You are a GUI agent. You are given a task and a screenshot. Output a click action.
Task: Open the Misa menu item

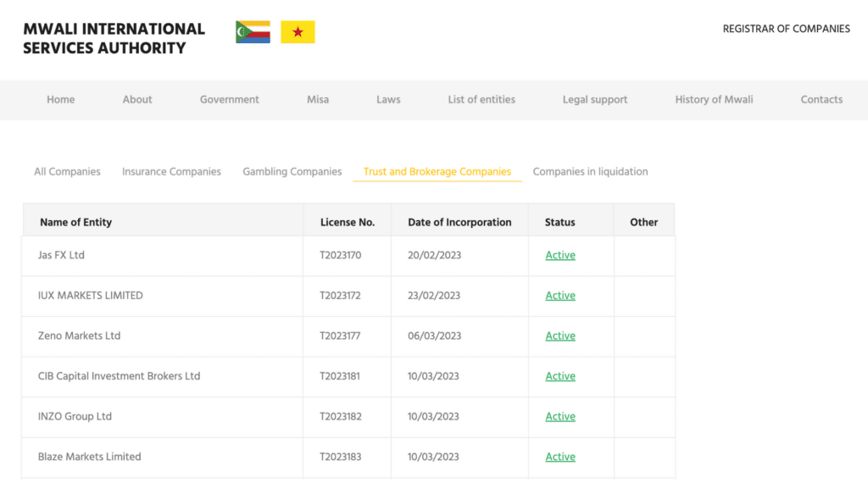point(318,100)
